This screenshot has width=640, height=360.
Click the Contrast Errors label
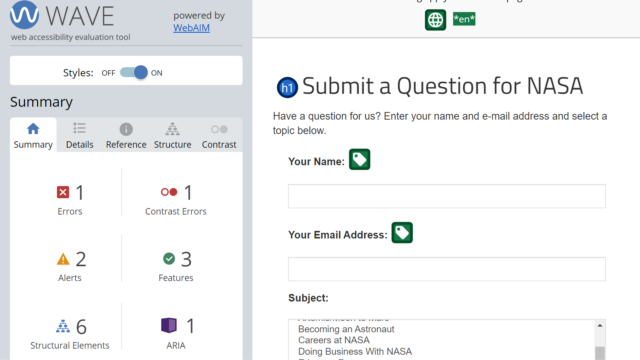click(176, 211)
